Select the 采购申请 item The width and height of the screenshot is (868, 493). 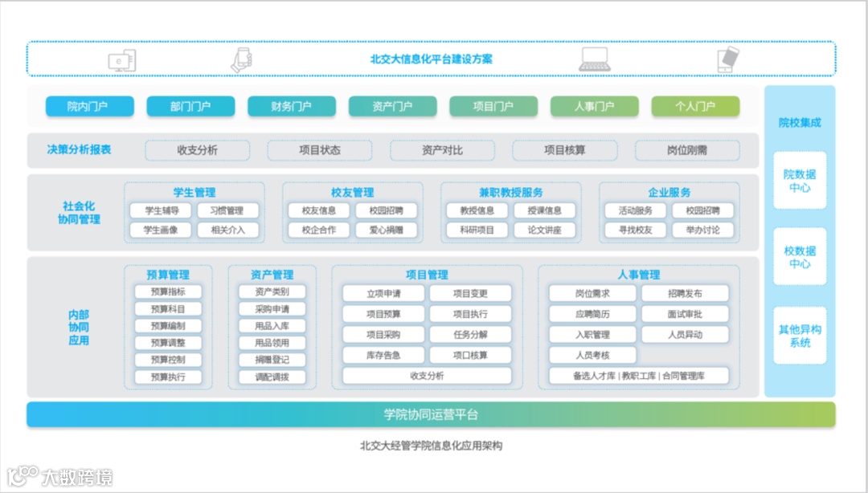(x=272, y=309)
